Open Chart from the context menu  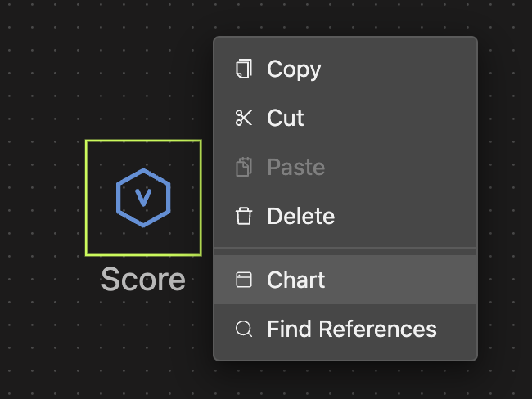coord(295,280)
